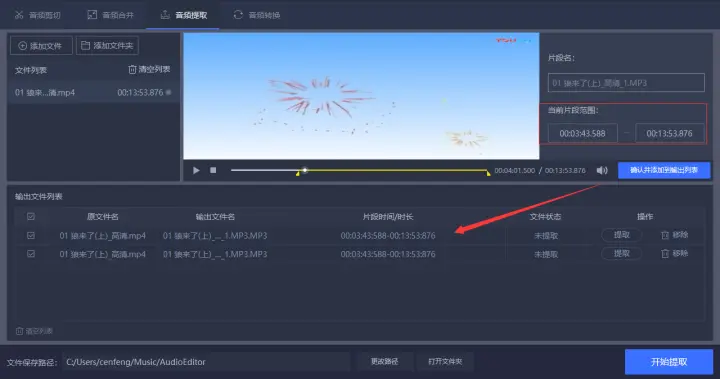Open the 音频转换 tab

[x=257, y=15]
